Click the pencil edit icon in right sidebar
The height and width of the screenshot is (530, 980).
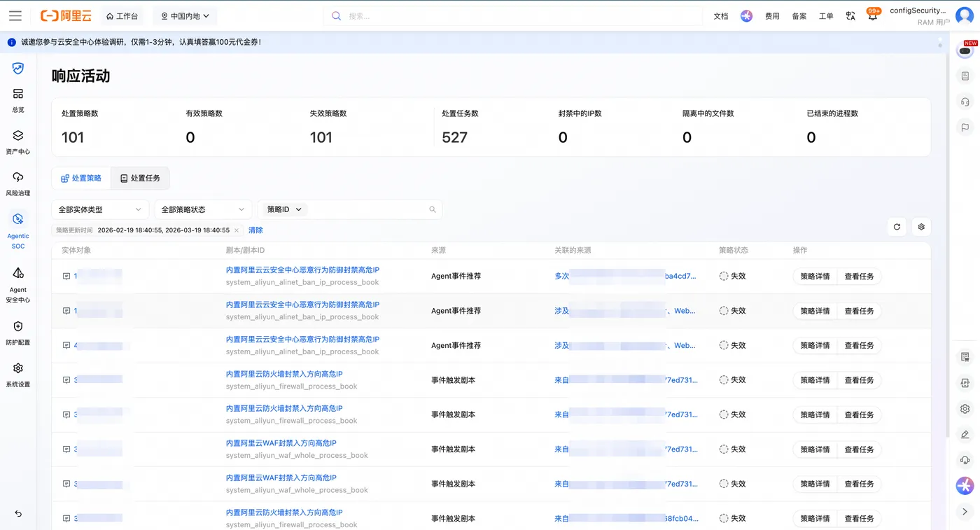pyautogui.click(x=965, y=435)
